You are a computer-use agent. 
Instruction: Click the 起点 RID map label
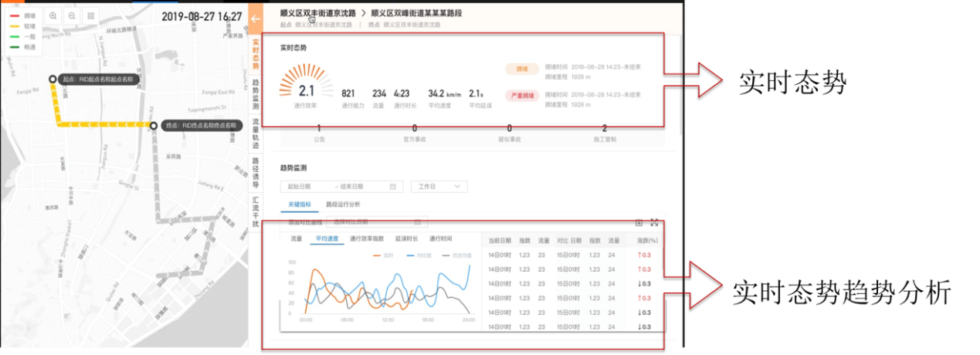(x=97, y=79)
